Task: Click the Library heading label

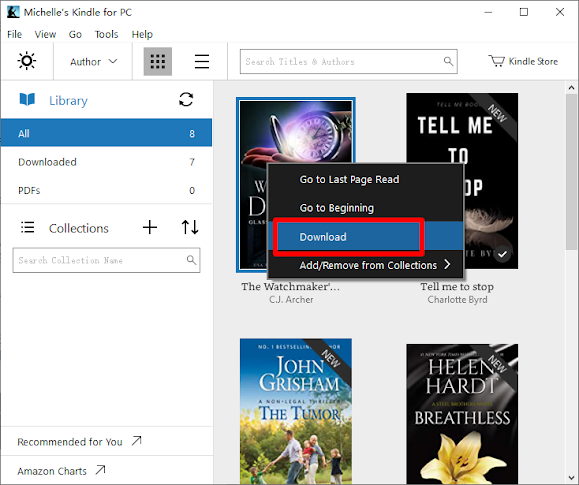Action: (68, 100)
